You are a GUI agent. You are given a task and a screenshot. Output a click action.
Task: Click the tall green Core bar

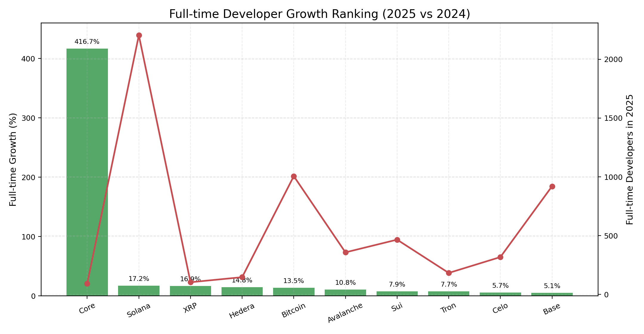tap(87, 172)
